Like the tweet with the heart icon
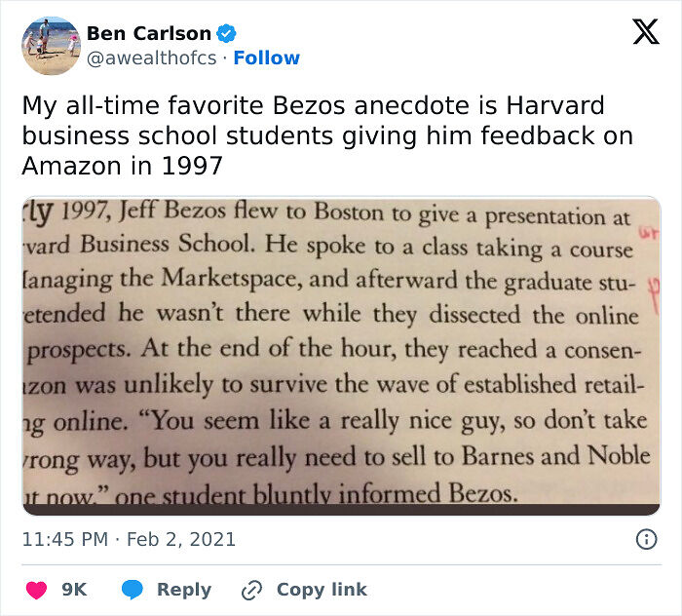This screenshot has height=616, width=682. coord(36,590)
